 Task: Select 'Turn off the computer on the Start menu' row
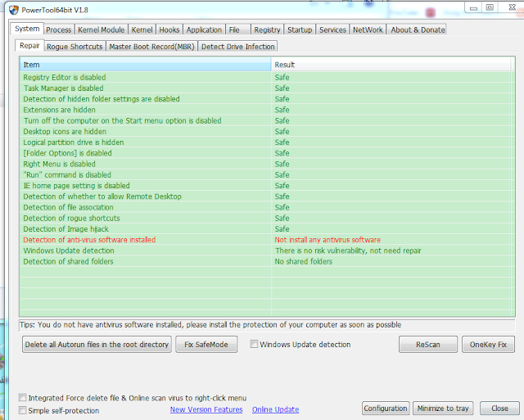click(x=265, y=120)
